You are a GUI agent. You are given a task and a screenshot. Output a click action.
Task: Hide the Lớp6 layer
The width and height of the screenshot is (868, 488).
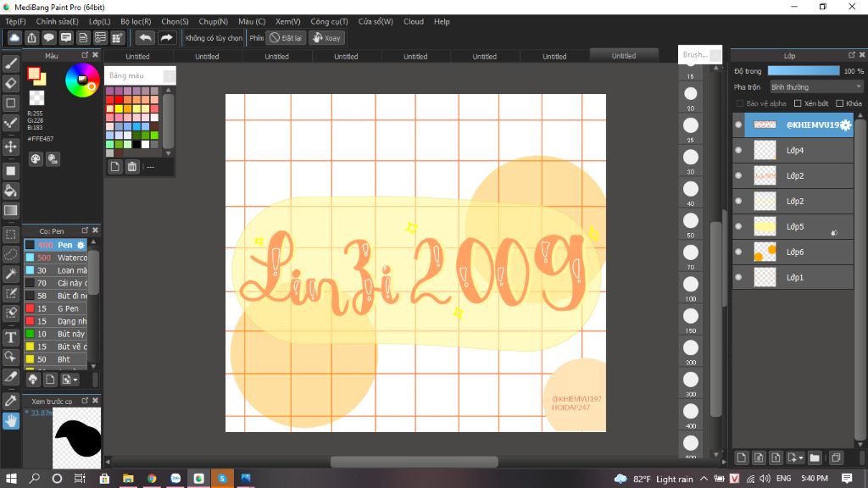tap(738, 252)
